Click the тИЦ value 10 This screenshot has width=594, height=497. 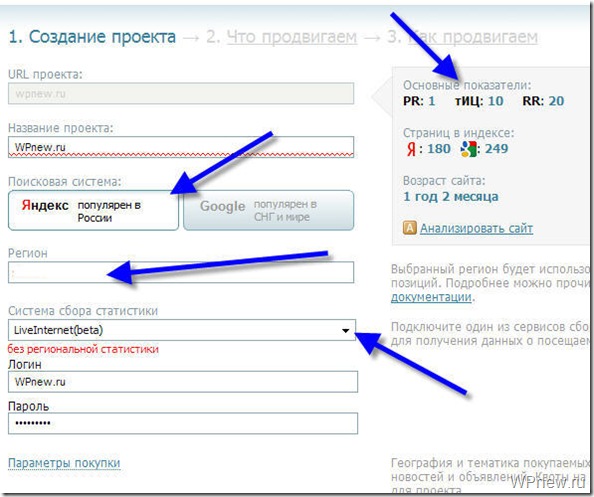pyautogui.click(x=496, y=101)
